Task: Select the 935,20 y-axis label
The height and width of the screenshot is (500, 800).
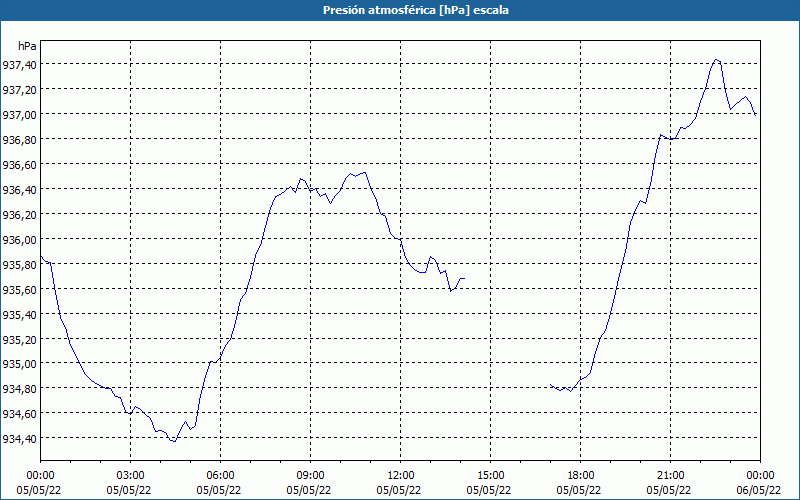Action: click(x=19, y=339)
